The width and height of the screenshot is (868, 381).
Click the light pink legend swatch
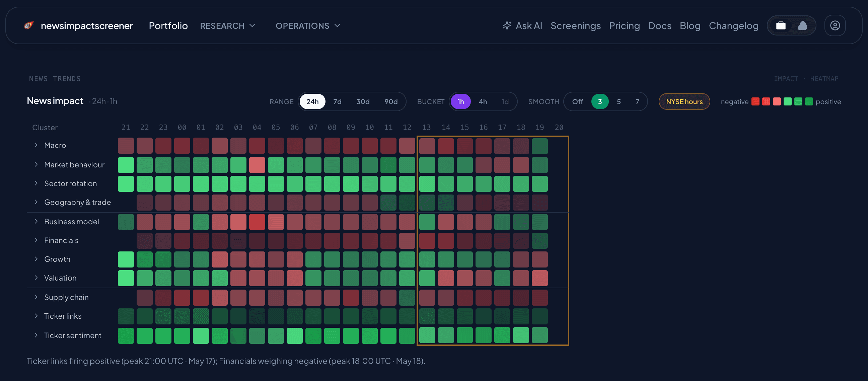pyautogui.click(x=777, y=101)
